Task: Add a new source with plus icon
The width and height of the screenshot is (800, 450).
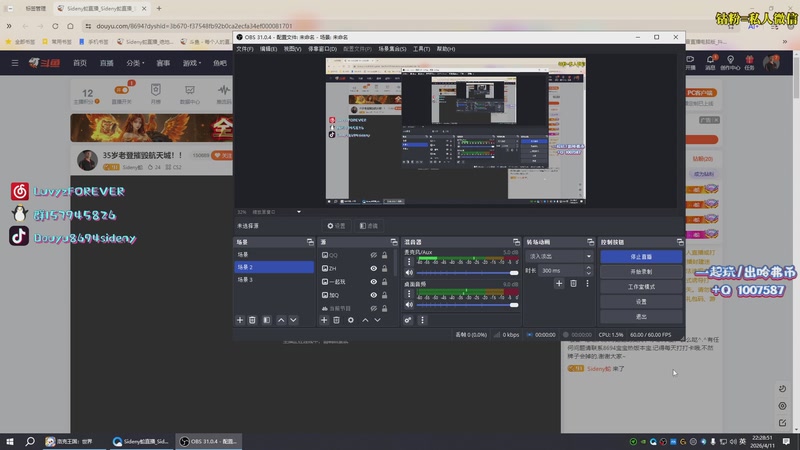Action: point(324,320)
